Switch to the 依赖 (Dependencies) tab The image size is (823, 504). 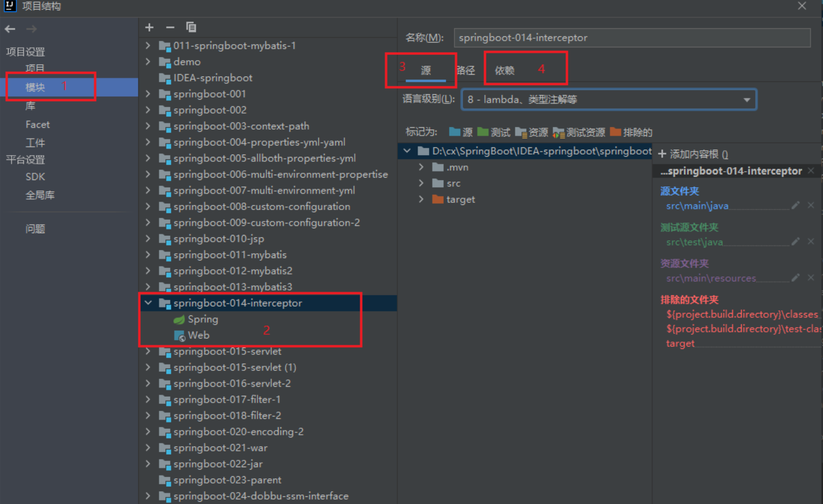[x=505, y=70]
